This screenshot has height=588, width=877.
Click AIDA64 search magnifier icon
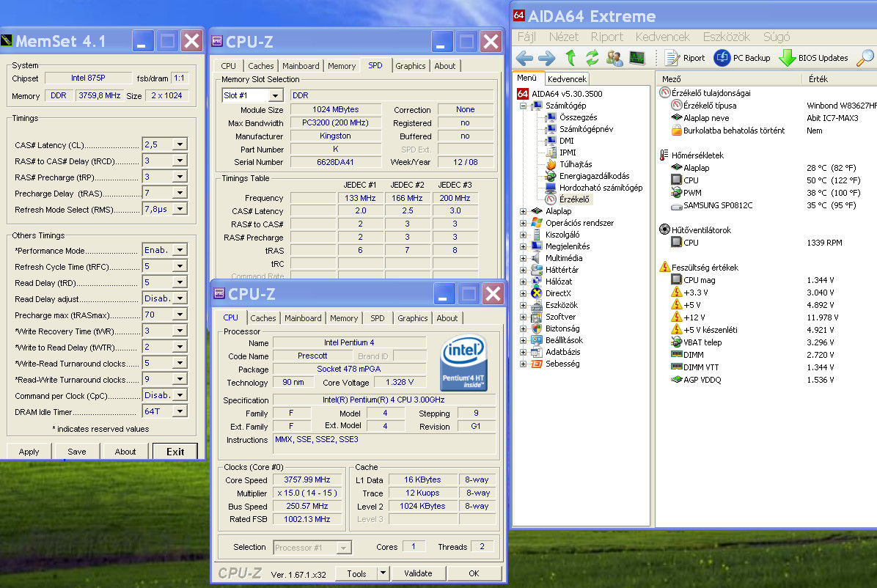(865, 58)
